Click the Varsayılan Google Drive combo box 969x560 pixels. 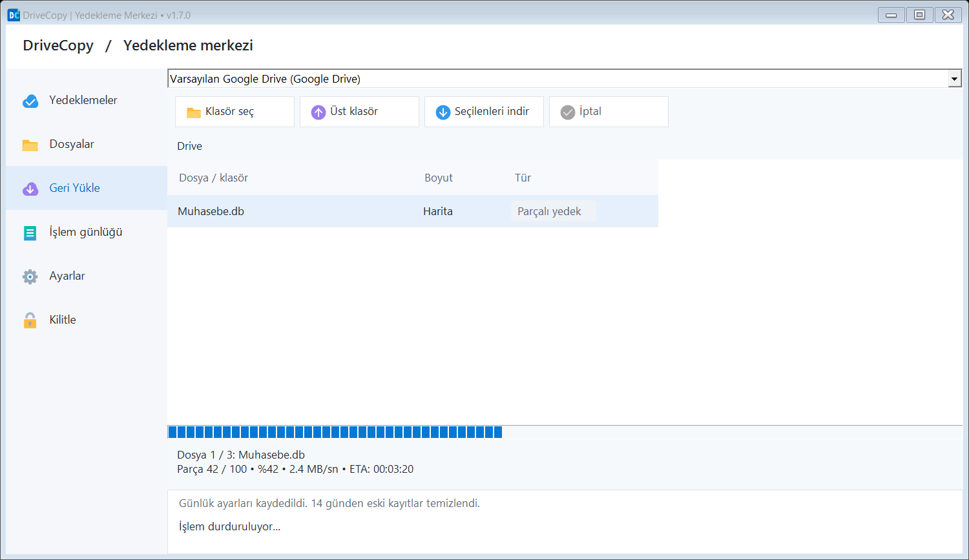pyautogui.click(x=565, y=79)
